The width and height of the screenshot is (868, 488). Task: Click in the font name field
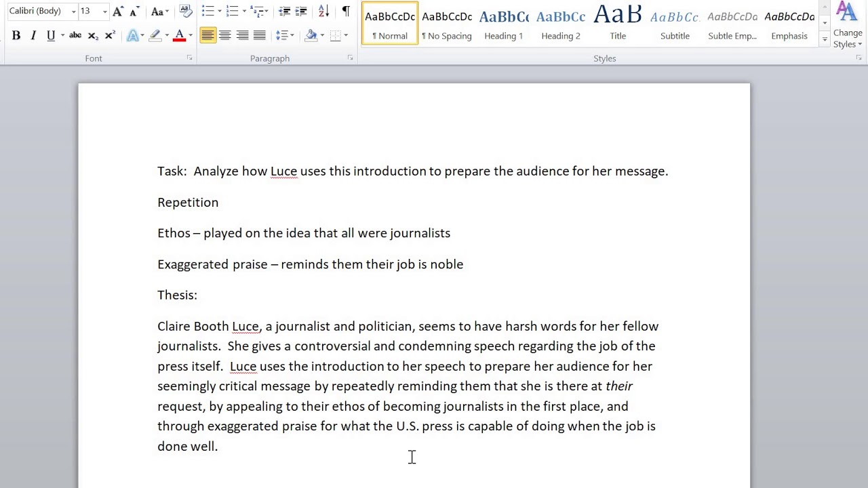(38, 12)
